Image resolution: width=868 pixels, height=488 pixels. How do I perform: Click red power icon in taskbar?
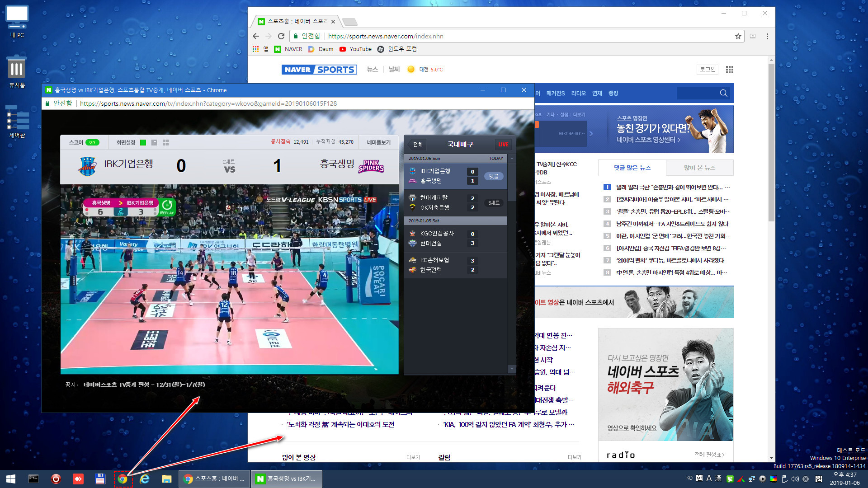[56, 479]
